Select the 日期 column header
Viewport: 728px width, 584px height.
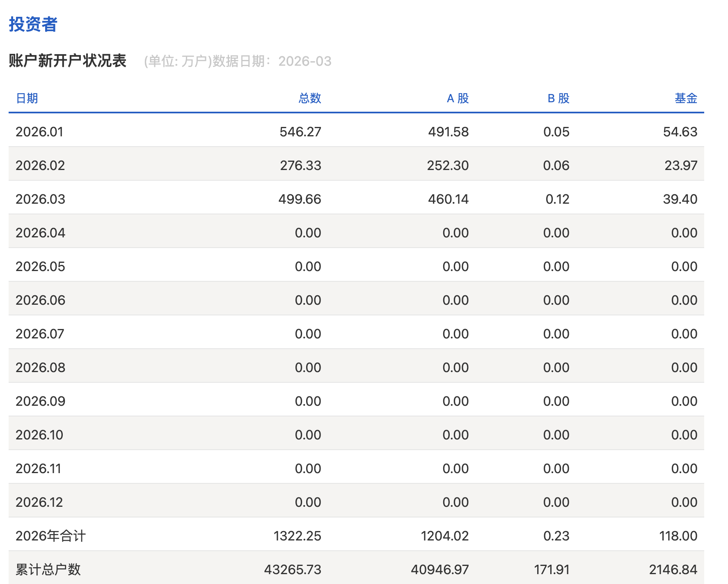coord(27,98)
